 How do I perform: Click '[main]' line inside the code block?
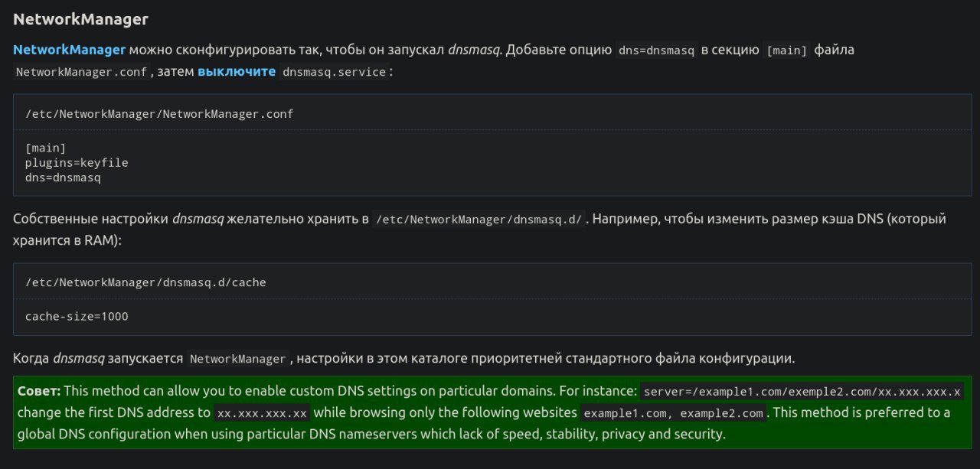(46, 148)
